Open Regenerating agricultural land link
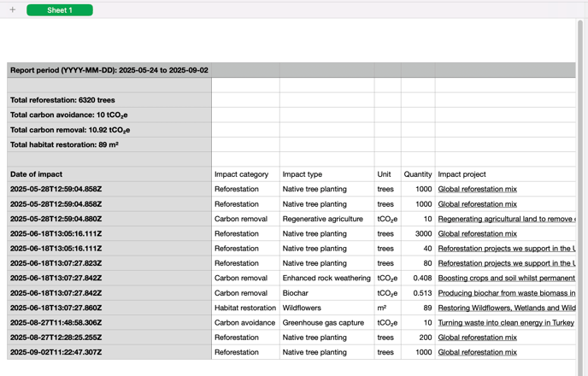The height and width of the screenshot is (376, 588). (x=507, y=219)
